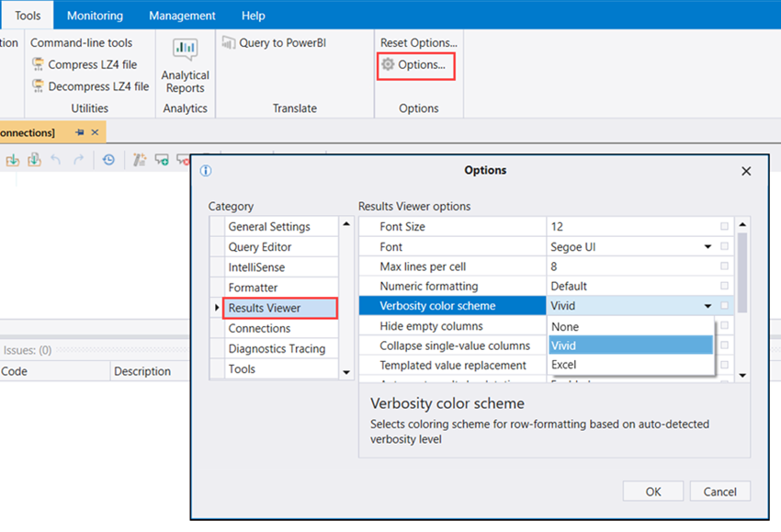The width and height of the screenshot is (781, 532).
Task: Pin the Connections document tab
Action: (80, 133)
